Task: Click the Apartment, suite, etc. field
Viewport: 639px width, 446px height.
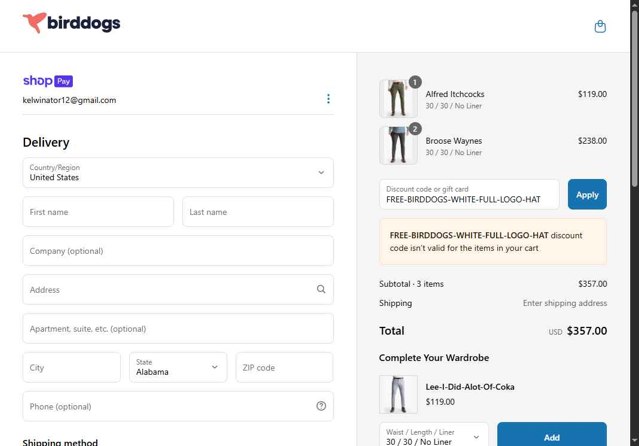Action: (x=178, y=329)
